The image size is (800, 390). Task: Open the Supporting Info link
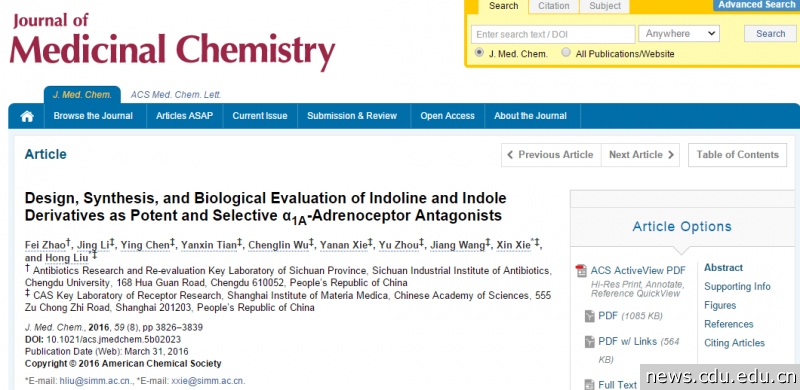point(737,286)
